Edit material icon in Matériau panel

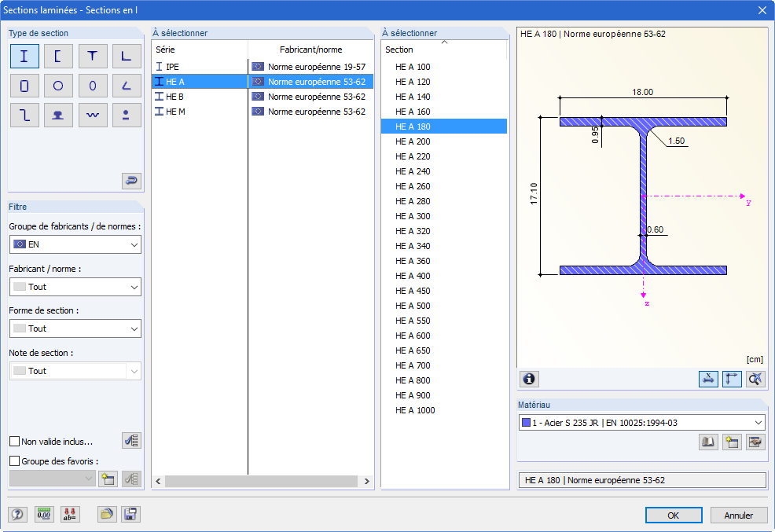(x=755, y=442)
